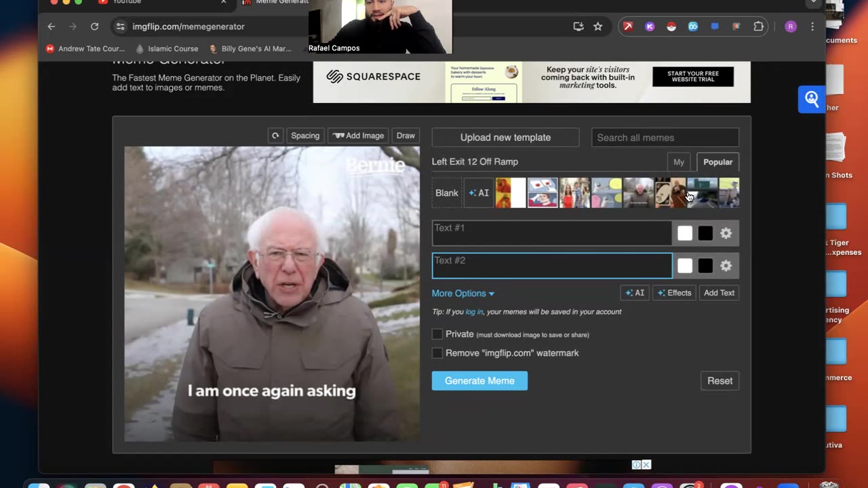Open the Chrome profile avatar R
Screen dimensions: 868x488
click(791, 26)
